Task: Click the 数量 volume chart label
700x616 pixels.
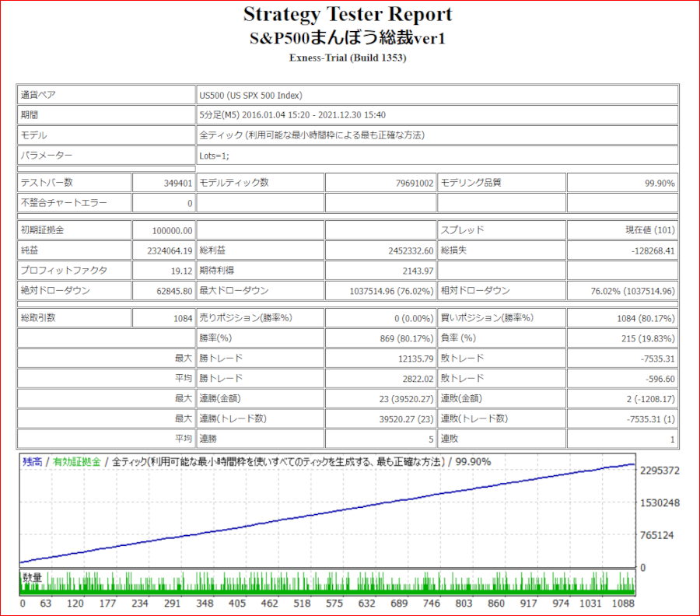Action: 32,578
